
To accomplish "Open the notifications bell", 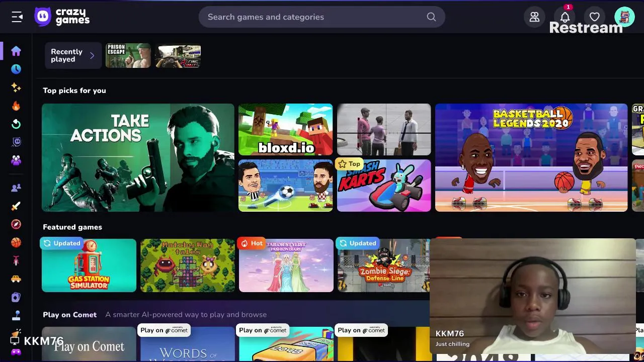I will pyautogui.click(x=565, y=17).
